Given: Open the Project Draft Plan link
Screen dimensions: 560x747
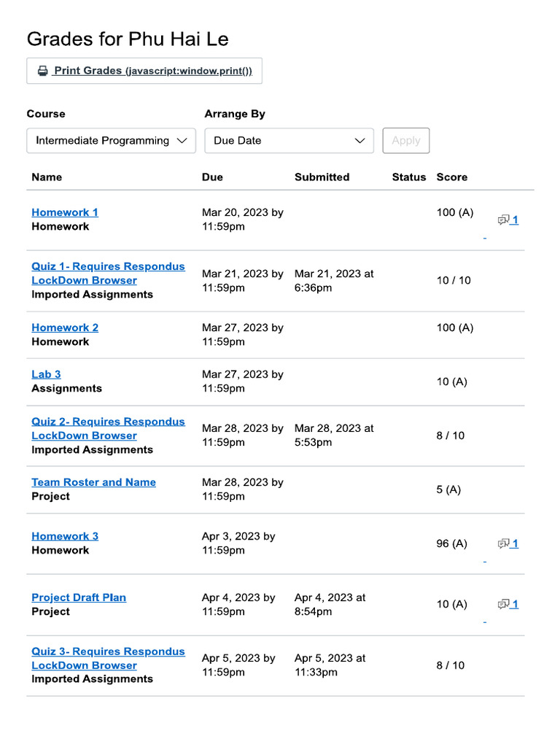Looking at the screenshot, I should (x=79, y=597).
